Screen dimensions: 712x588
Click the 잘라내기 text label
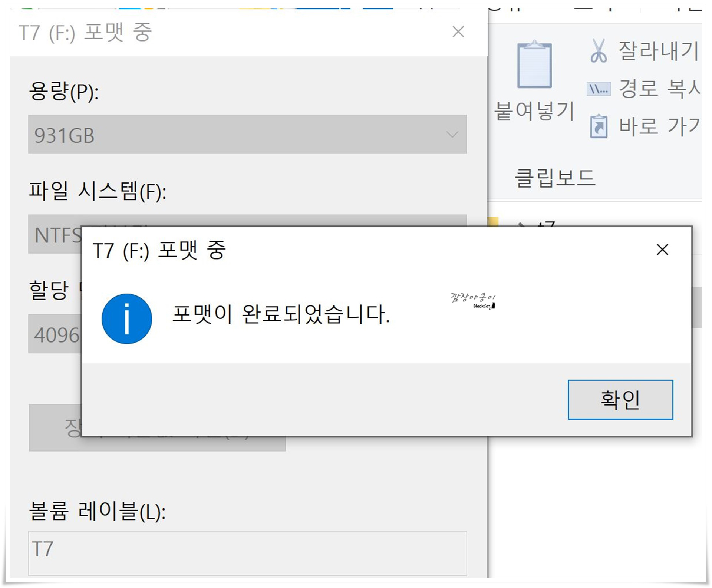click(658, 51)
